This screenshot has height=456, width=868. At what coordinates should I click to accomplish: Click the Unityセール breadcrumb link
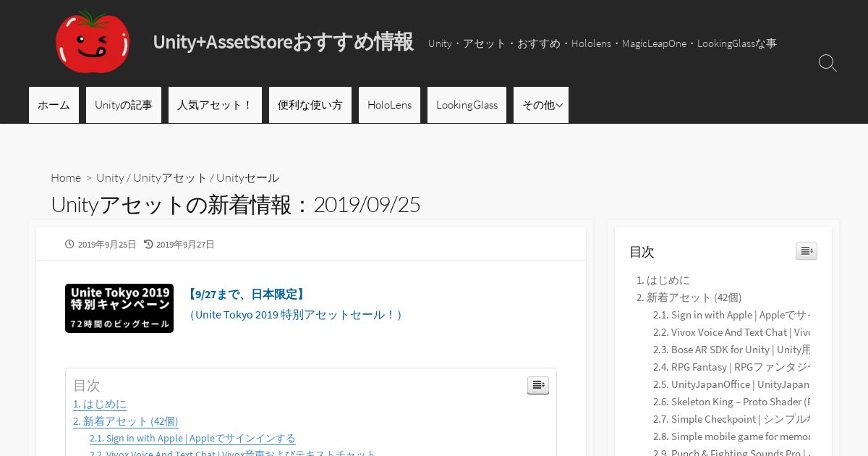pos(247,177)
